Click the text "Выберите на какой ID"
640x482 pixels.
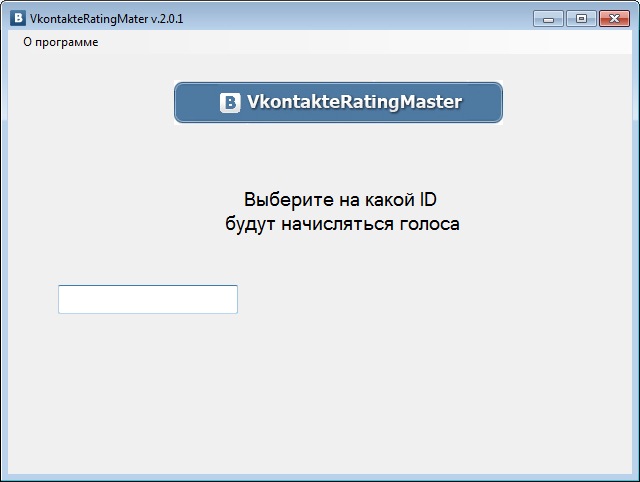click(x=340, y=199)
